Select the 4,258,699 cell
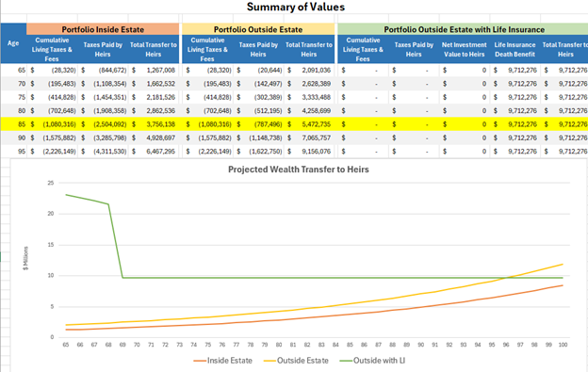The width and height of the screenshot is (588, 372). (309, 110)
